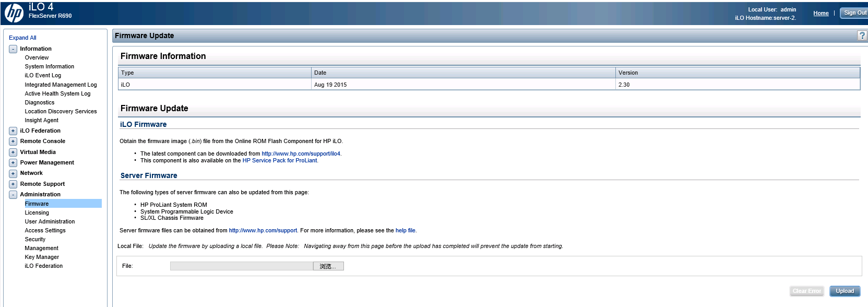Click the HP logo icon
The width and height of the screenshot is (868, 307).
[x=14, y=13]
